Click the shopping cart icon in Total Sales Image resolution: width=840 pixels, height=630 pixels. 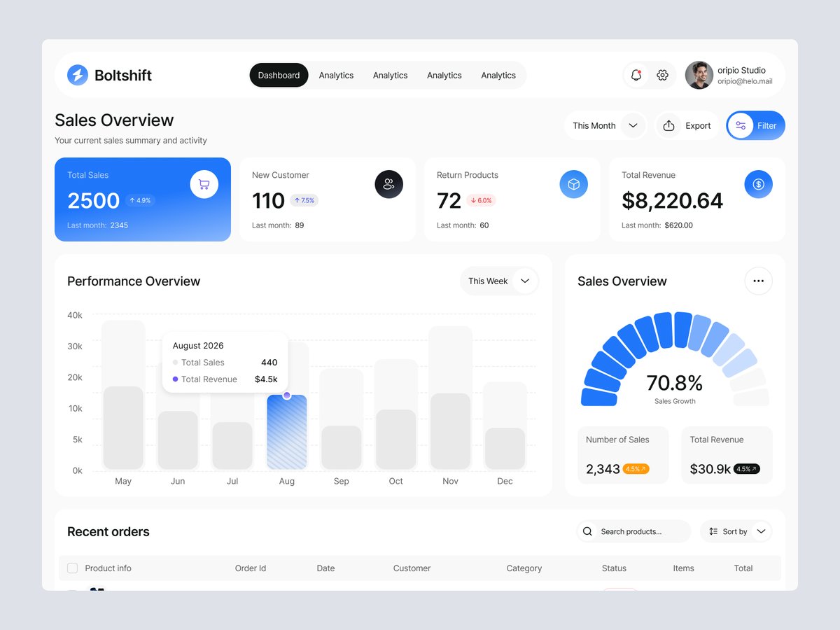204,185
